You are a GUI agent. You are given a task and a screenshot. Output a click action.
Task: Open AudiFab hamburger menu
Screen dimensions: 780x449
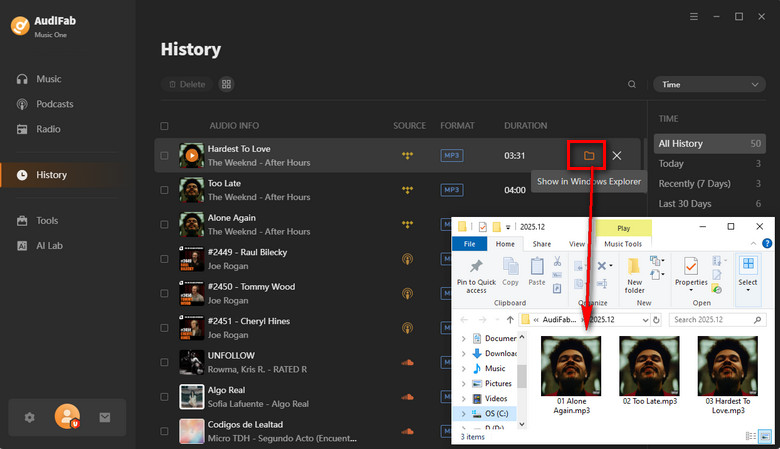point(694,17)
